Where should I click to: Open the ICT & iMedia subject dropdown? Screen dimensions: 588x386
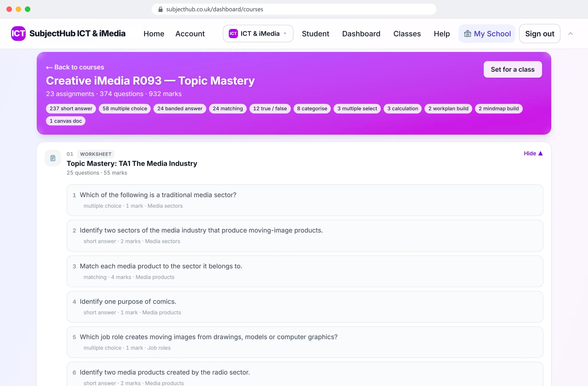pyautogui.click(x=258, y=34)
